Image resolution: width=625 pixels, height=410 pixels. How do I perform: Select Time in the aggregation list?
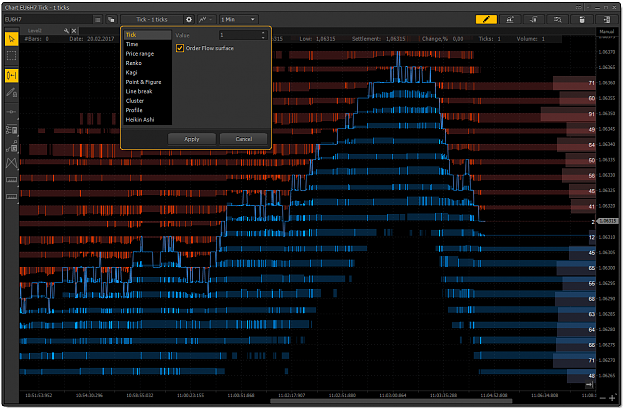[147, 44]
